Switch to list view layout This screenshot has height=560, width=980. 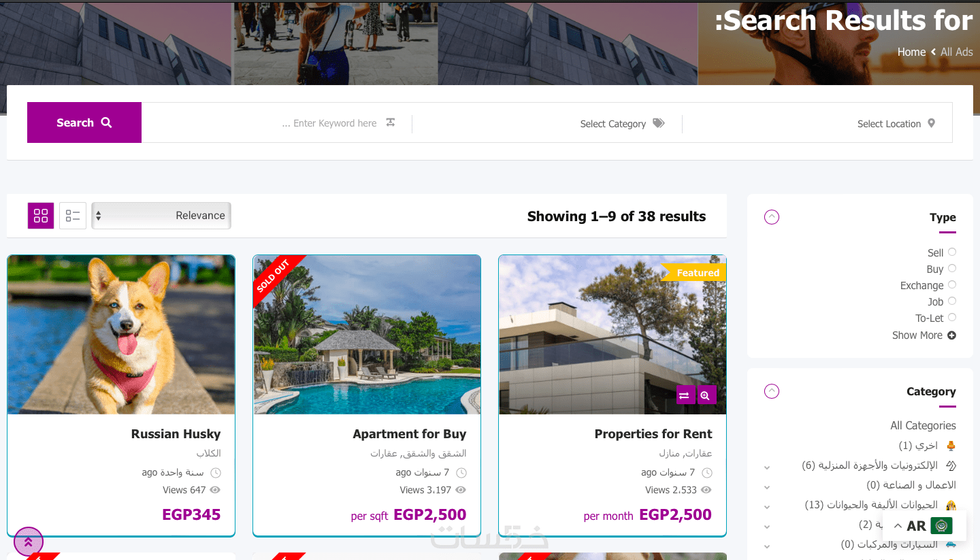pyautogui.click(x=73, y=216)
